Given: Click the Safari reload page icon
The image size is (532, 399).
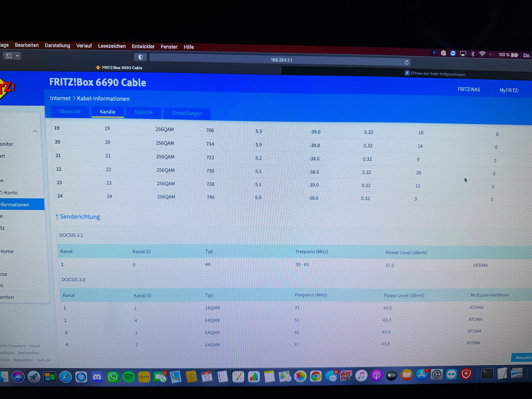Looking at the screenshot, I should tap(407, 63).
